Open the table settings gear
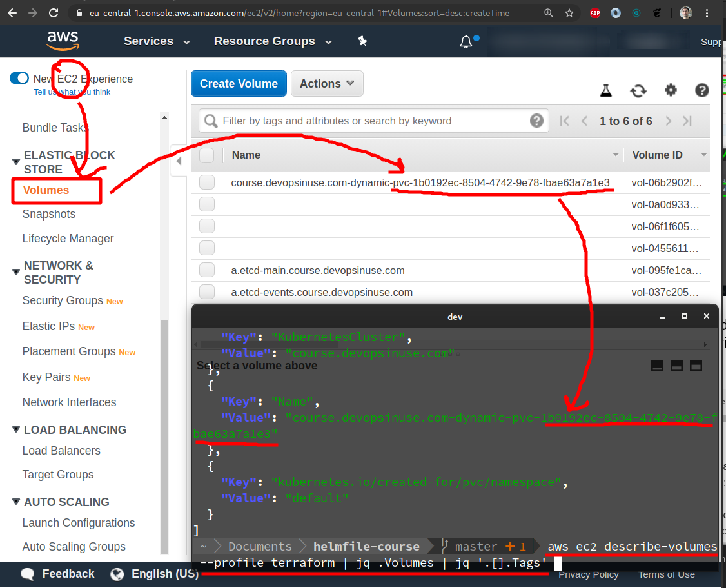This screenshot has width=726, height=588. [x=671, y=90]
